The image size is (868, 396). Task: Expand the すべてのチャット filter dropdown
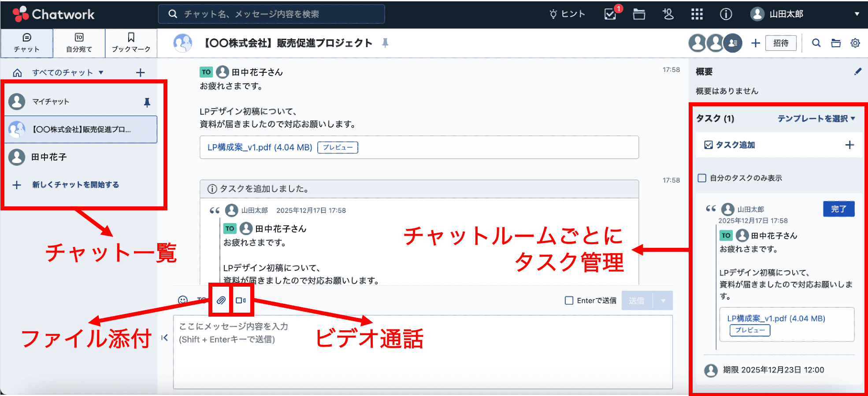point(67,72)
